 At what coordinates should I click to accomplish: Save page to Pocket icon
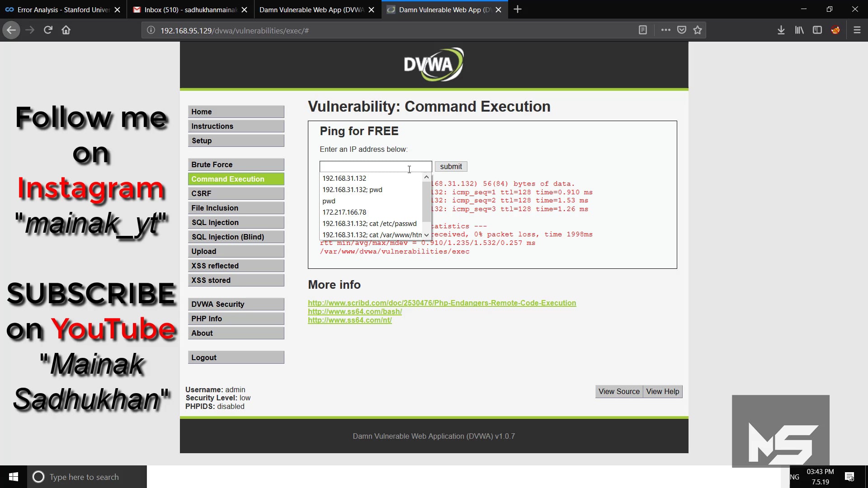(x=682, y=30)
